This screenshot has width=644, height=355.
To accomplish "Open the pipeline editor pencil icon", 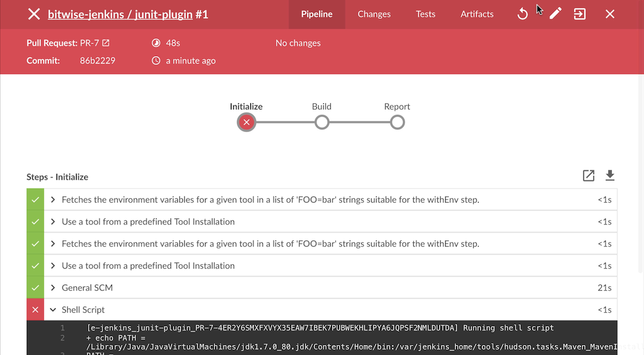I will tap(555, 14).
